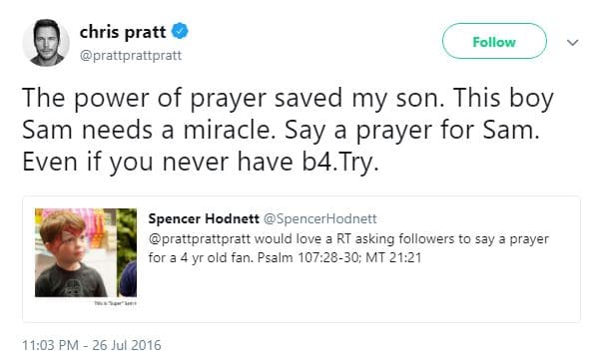Click the 'Say a prayer for Sam' line
600x364 pixels.
411,130
